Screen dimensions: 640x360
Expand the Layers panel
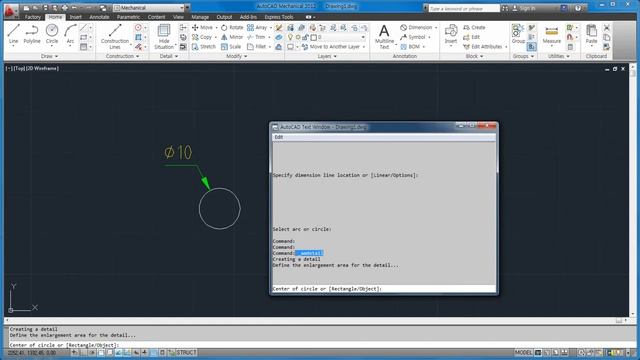click(327, 56)
